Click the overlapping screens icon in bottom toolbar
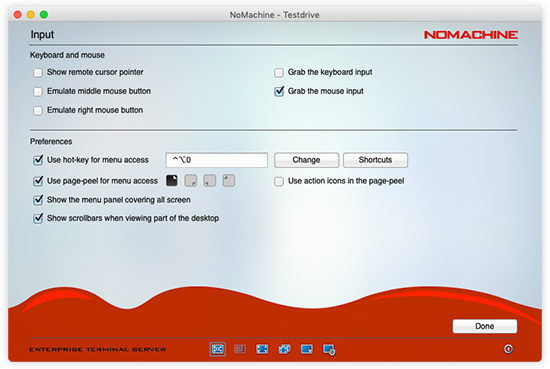The height and width of the screenshot is (369, 550). (284, 349)
